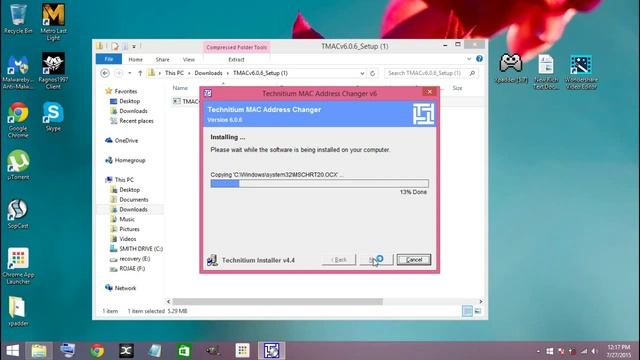Screen dimensions: 640x360
Task: Open xpadder folder on desktop
Action: (18, 311)
